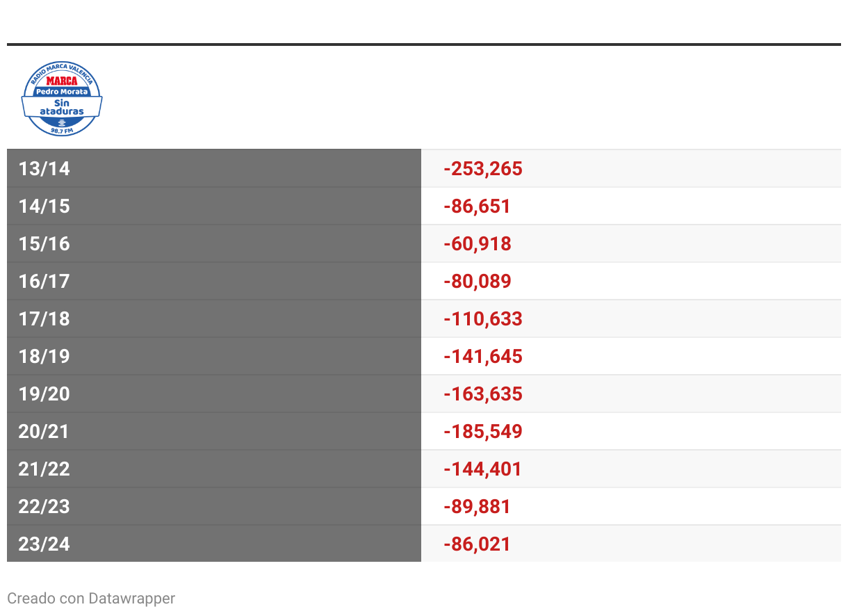Open the Creado con Datawrapper link
Viewport: 848px width, 616px height.
(91, 598)
